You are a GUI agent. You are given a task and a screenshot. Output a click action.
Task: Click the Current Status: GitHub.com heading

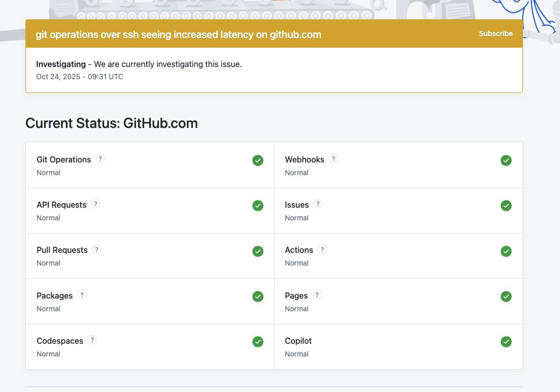click(x=111, y=123)
